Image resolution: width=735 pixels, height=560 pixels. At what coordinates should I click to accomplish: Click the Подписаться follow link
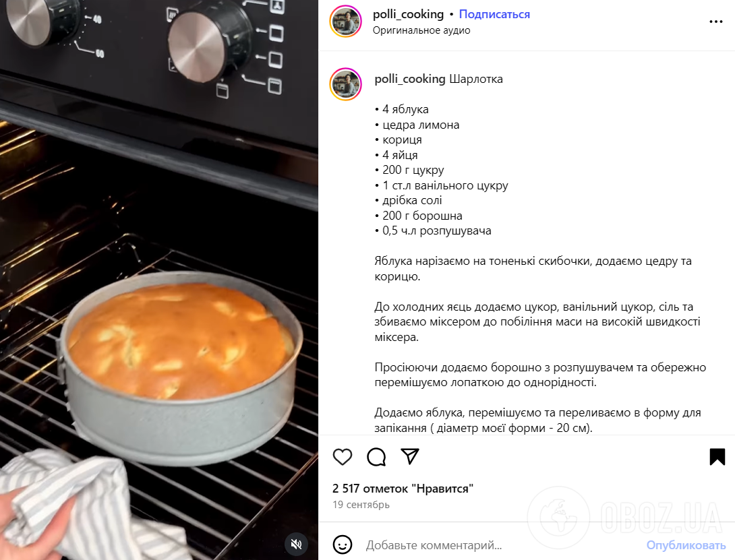pyautogui.click(x=494, y=14)
